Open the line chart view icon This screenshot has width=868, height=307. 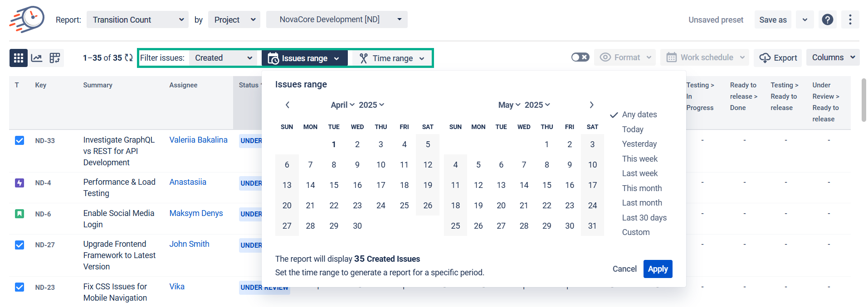[37, 58]
